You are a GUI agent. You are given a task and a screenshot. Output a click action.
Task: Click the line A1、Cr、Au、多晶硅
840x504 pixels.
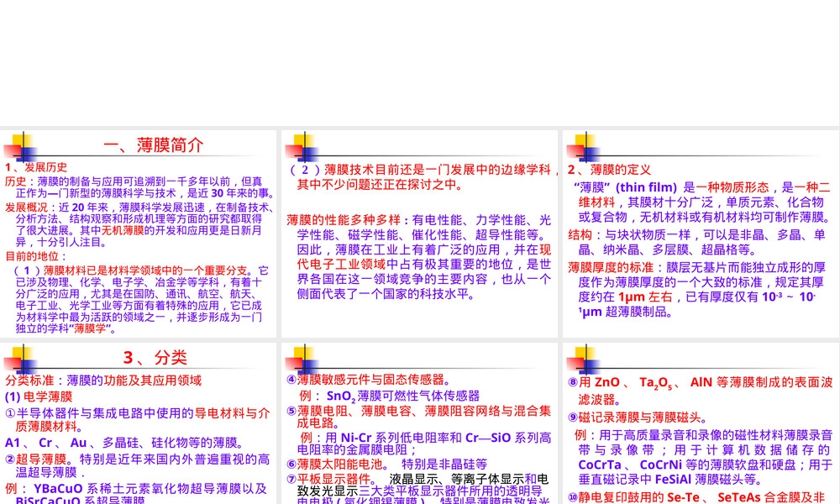tap(126, 443)
